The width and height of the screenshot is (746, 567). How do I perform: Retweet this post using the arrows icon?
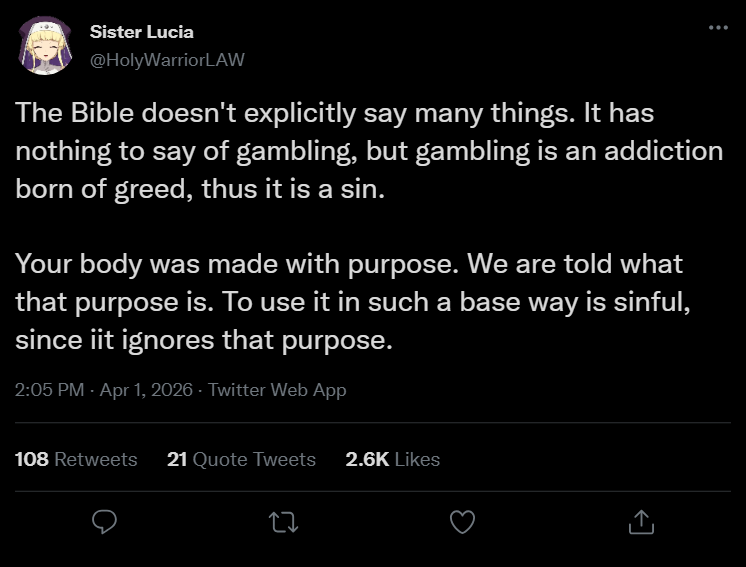(x=283, y=521)
